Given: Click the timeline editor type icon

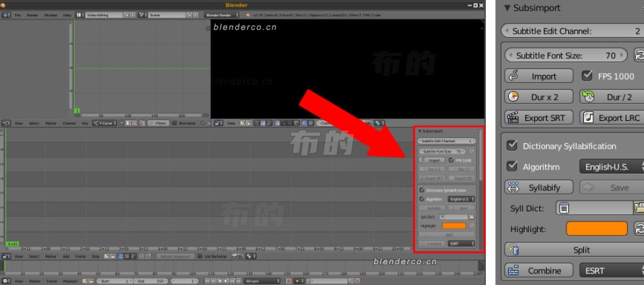Looking at the screenshot, I should click(6, 282).
